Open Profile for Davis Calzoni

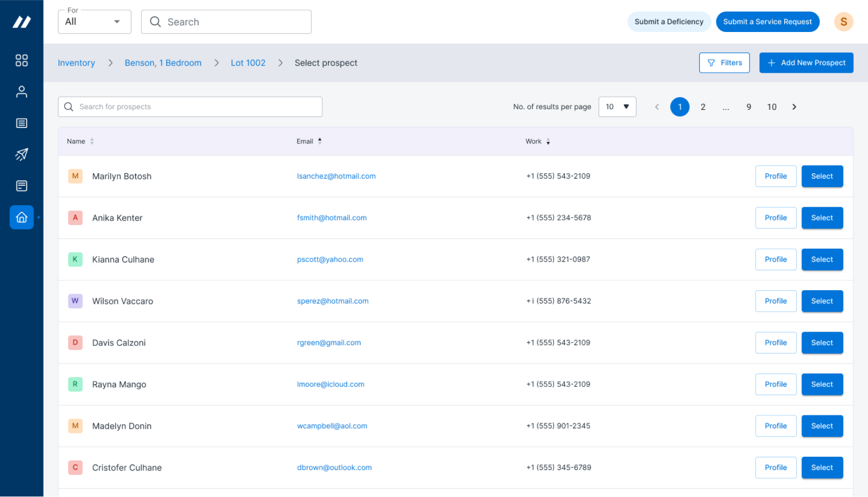point(775,343)
